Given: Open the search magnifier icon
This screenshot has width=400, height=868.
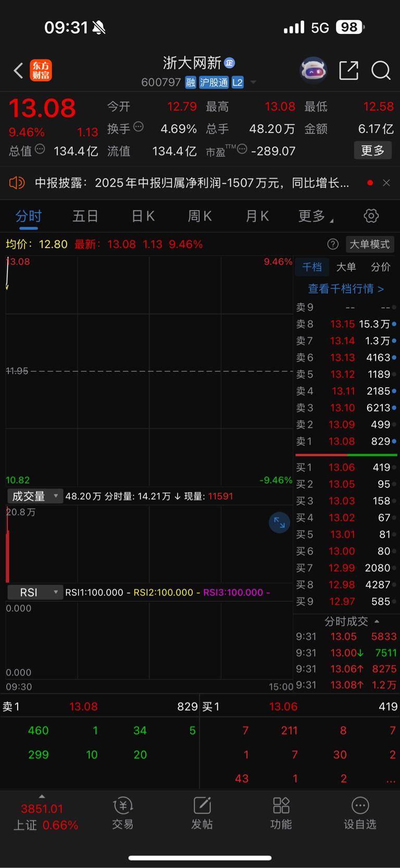Looking at the screenshot, I should pyautogui.click(x=381, y=70).
